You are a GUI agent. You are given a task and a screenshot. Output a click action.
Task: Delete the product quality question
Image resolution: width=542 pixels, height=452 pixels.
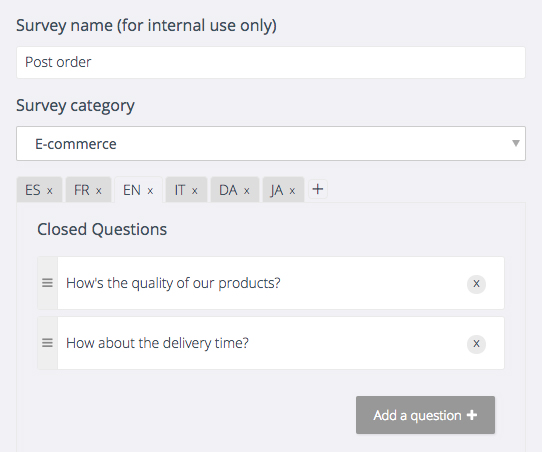476,284
